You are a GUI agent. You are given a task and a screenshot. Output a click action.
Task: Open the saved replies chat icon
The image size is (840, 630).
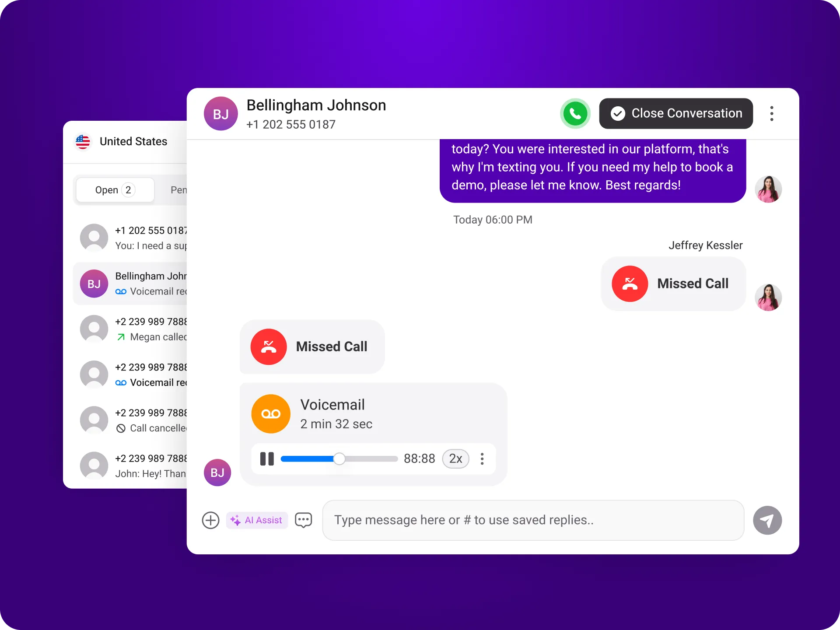click(x=303, y=520)
